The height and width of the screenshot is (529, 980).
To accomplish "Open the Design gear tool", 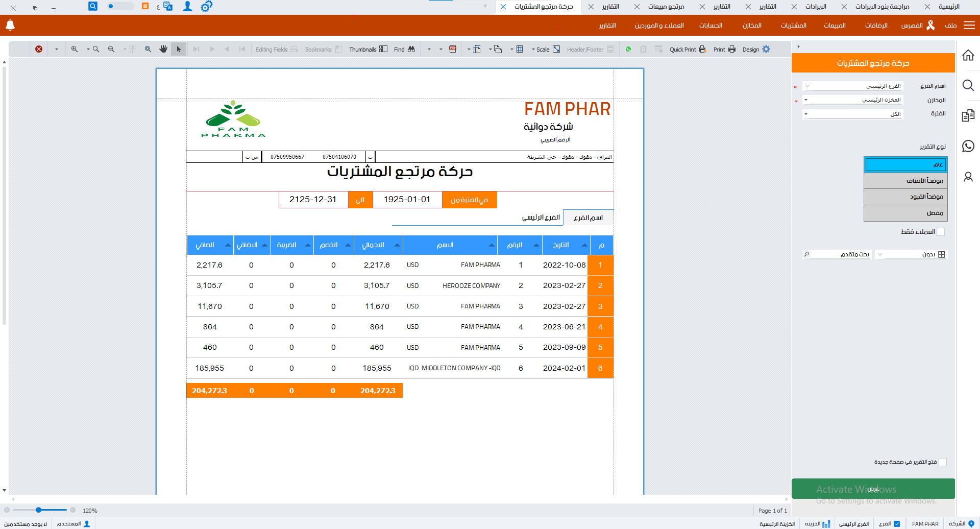I will (766, 50).
